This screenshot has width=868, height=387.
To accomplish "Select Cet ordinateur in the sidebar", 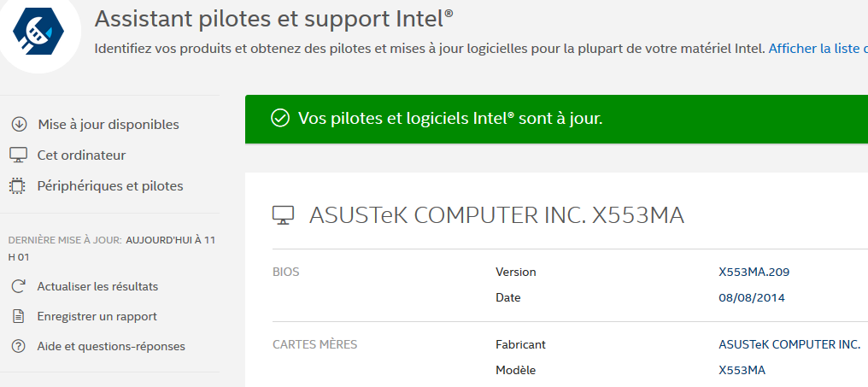I will pyautogui.click(x=81, y=155).
